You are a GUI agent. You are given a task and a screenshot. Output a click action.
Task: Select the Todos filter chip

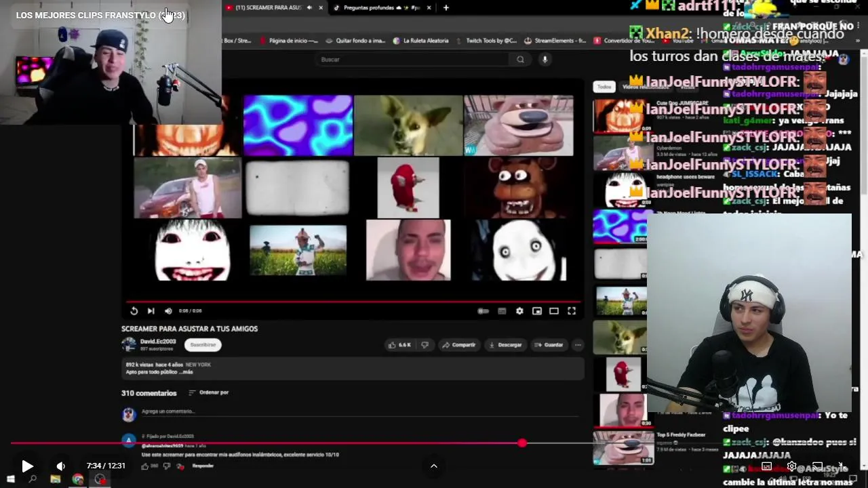[604, 87]
